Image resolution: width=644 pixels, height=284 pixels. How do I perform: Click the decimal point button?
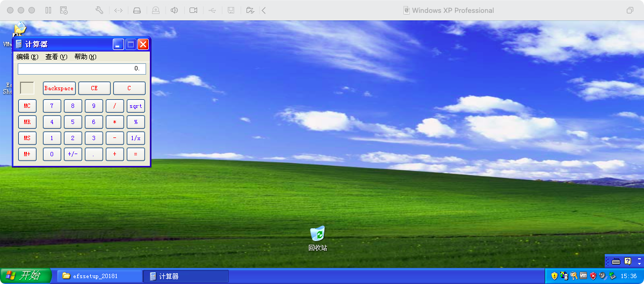point(94,154)
